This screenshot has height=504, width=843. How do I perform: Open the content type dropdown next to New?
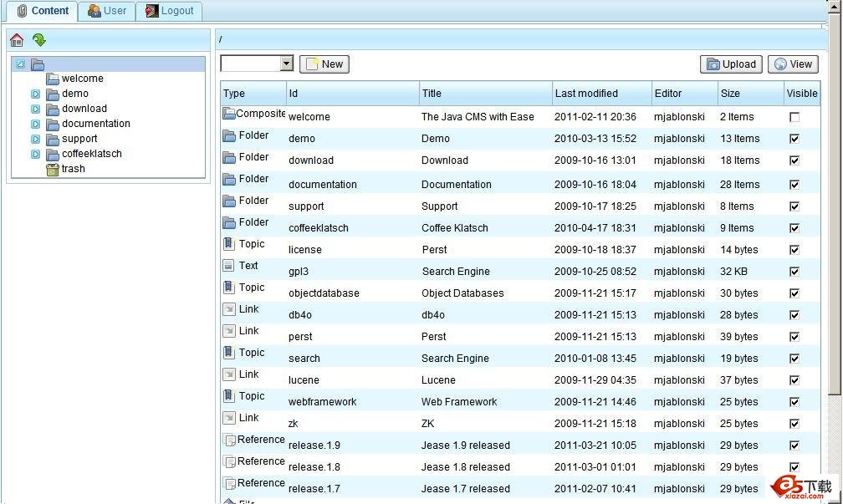(287, 64)
